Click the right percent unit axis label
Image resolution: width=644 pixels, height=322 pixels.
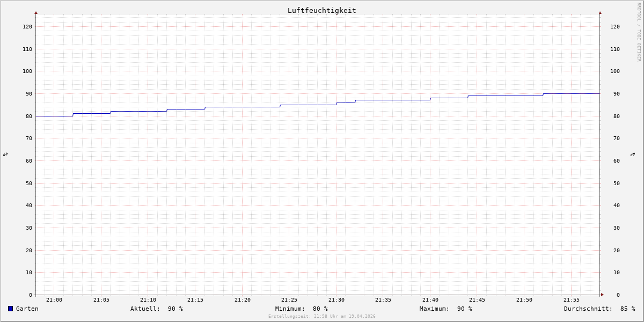click(633, 154)
